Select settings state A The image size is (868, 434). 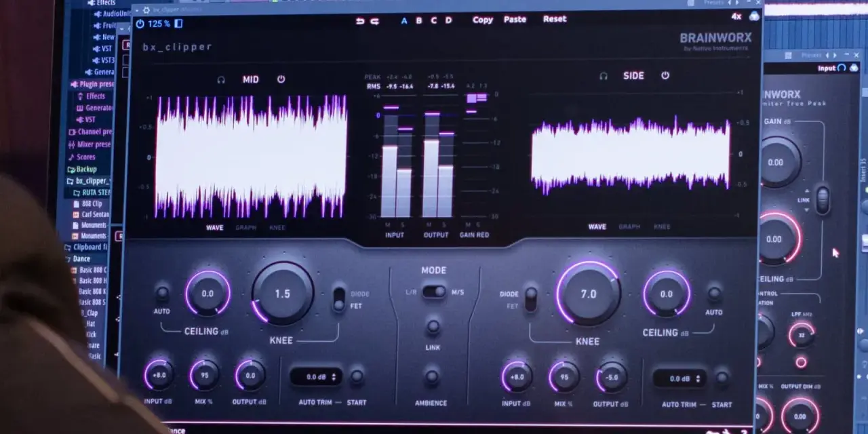click(404, 20)
